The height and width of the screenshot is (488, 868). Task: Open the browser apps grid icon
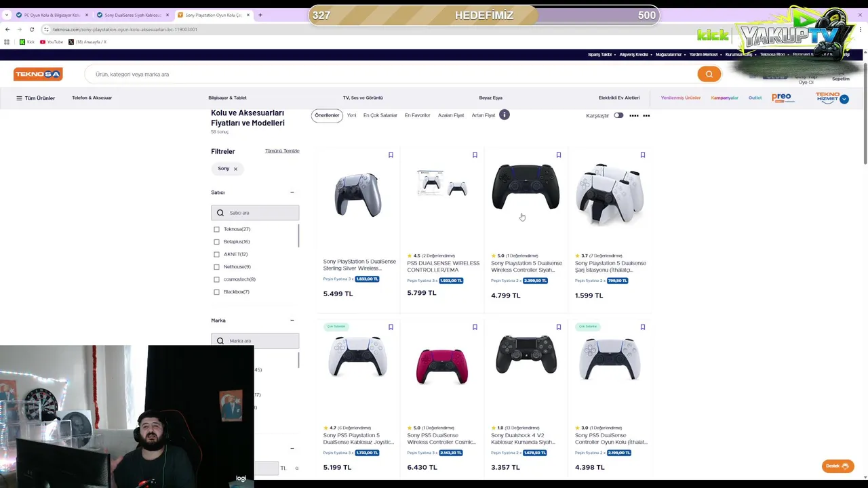coord(7,42)
